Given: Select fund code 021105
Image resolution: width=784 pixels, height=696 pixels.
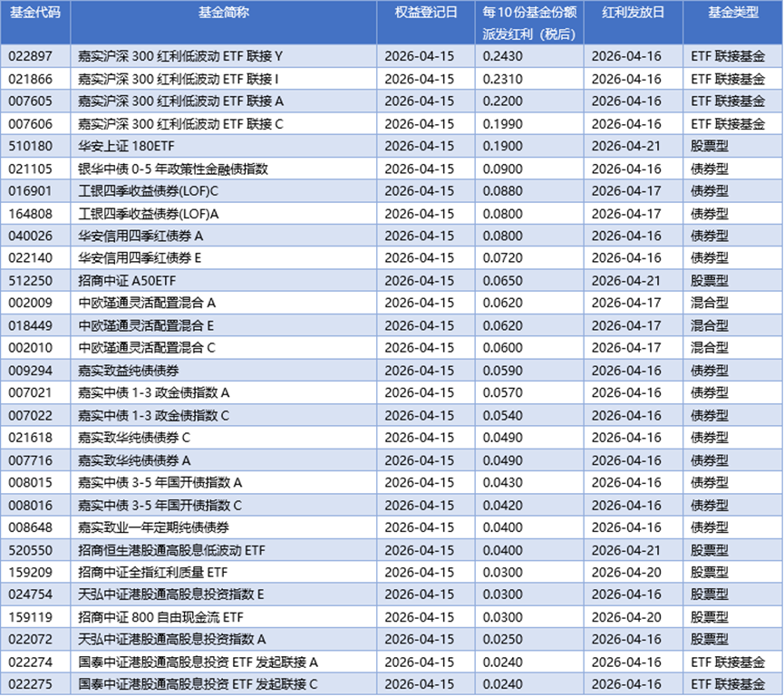Looking at the screenshot, I should tap(30, 169).
